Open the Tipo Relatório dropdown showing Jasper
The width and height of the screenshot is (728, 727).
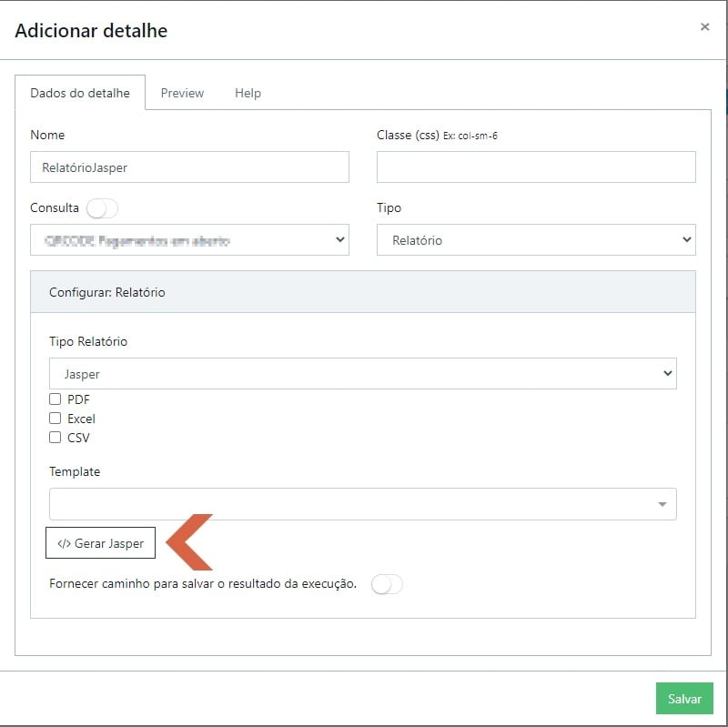pos(362,374)
